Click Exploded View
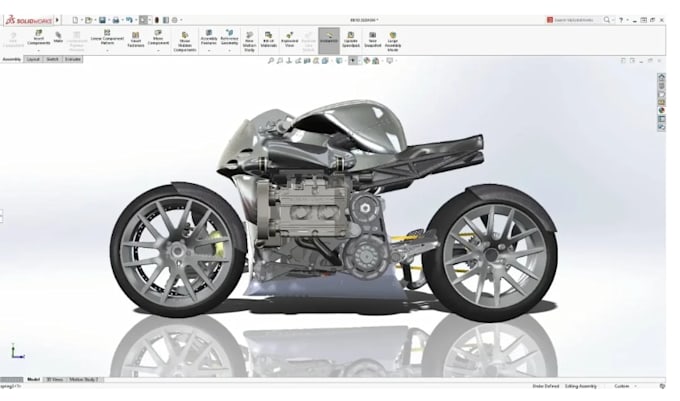 [289, 39]
